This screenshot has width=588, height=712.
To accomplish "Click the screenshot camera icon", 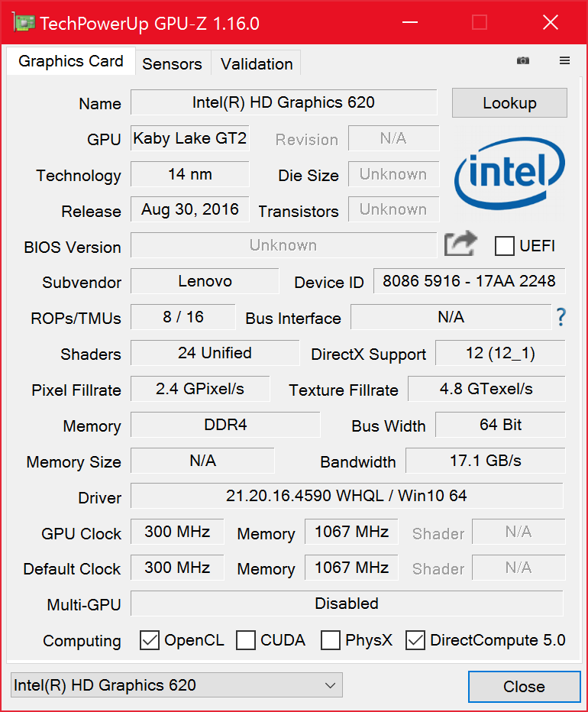I will pyautogui.click(x=523, y=61).
